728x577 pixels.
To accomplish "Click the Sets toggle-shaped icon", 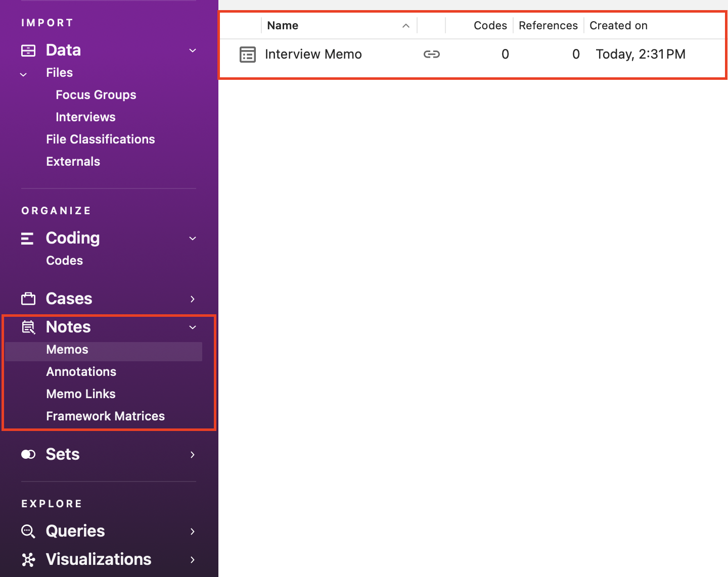I will click(28, 454).
